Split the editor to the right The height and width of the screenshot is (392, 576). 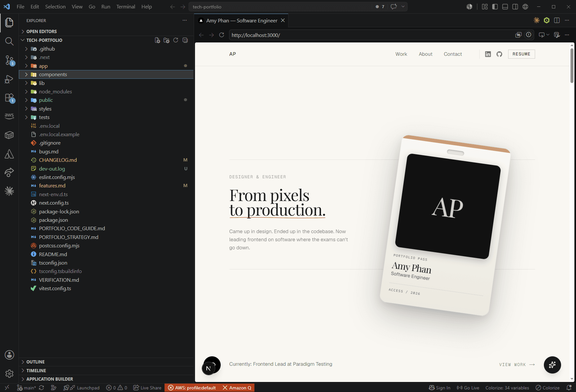[x=557, y=20]
